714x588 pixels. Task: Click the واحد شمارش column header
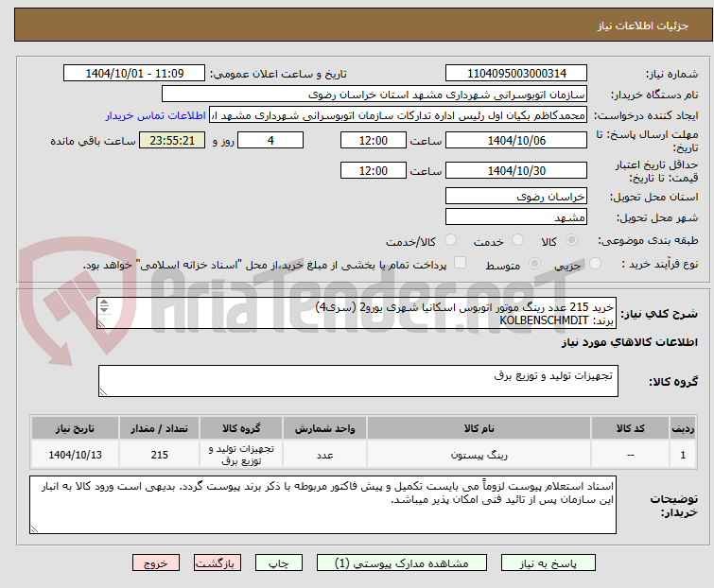[x=324, y=428]
